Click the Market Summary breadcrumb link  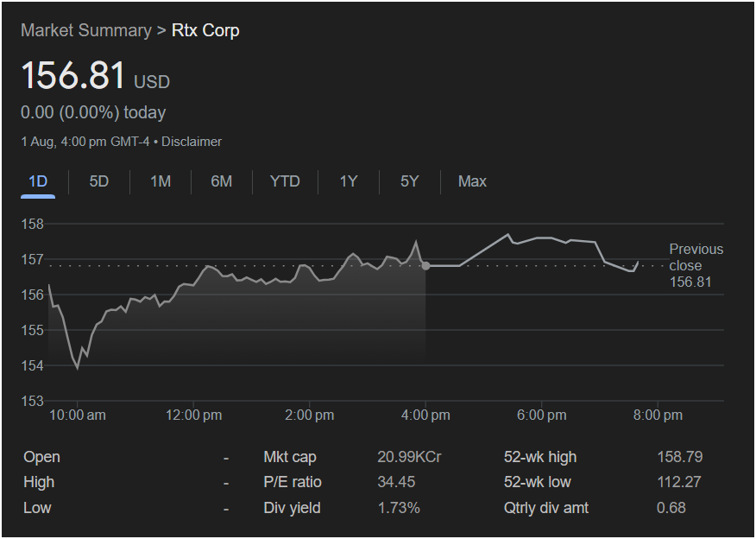[86, 30]
